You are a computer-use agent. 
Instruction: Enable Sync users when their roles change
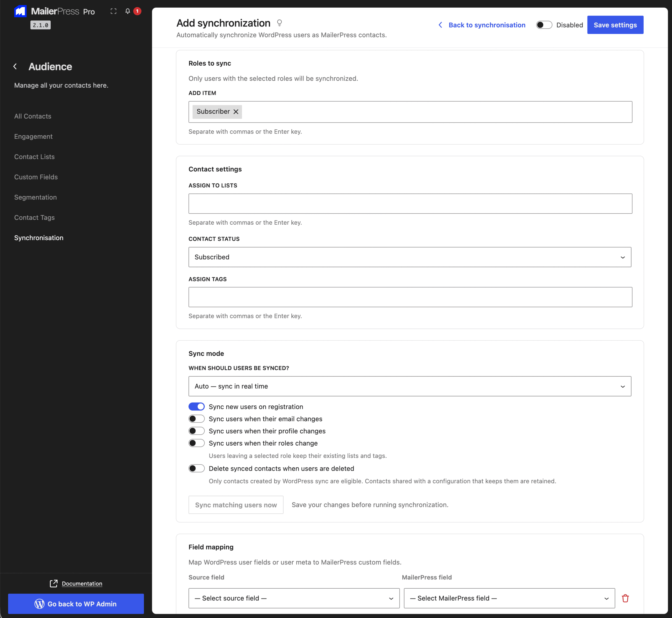tap(196, 443)
